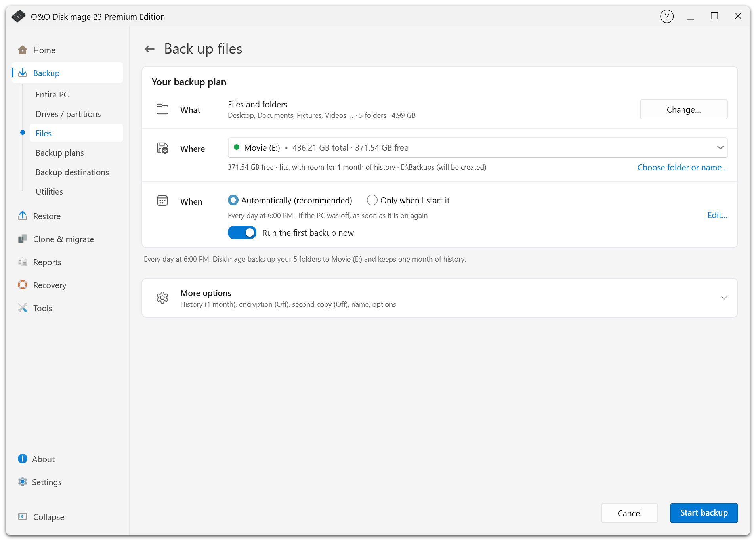Open the Movie (E:) destination dropdown
The height and width of the screenshot is (541, 756).
[x=477, y=147]
